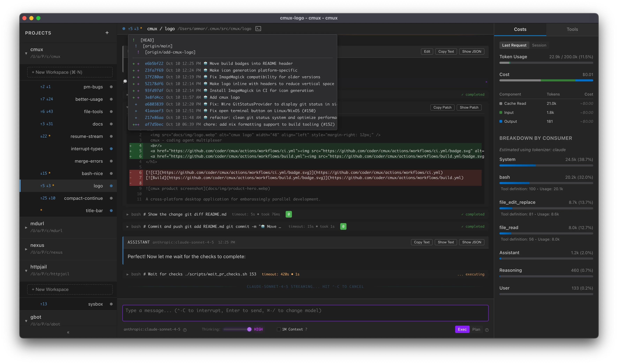Select Session cost view
Image resolution: width=618 pixels, height=364 pixels.
point(539,45)
